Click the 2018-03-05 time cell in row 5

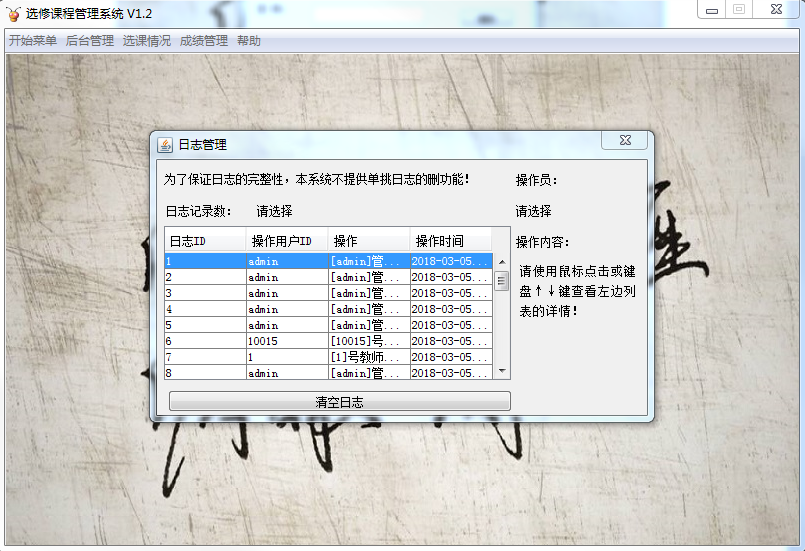click(451, 325)
